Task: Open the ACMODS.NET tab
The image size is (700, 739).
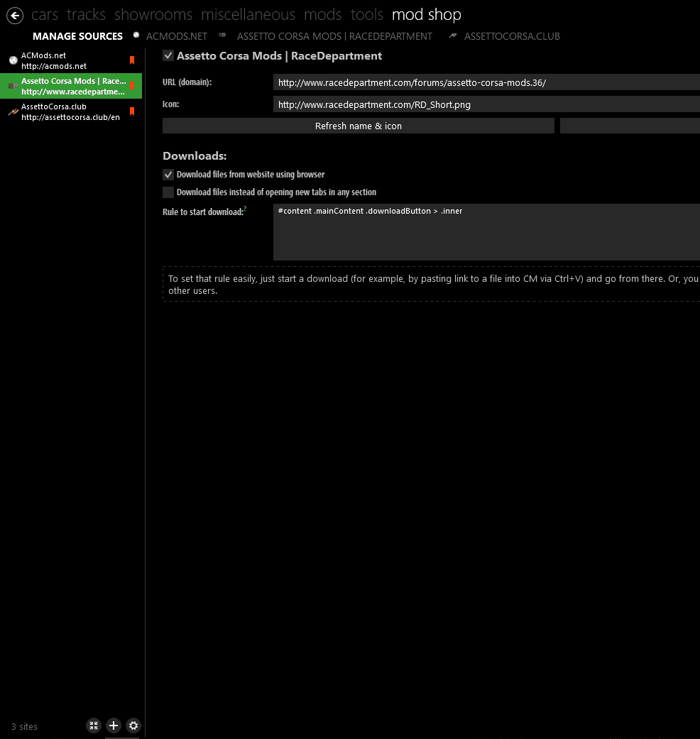Action: (176, 36)
